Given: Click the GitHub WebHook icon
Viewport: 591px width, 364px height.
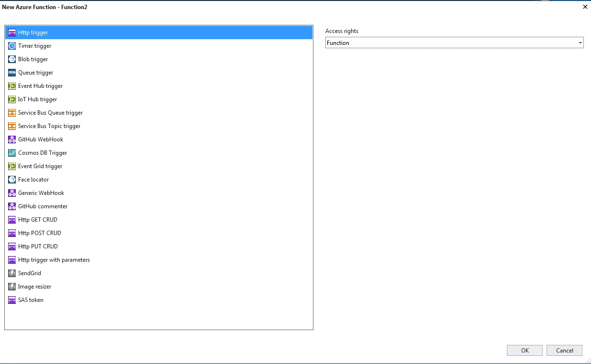Looking at the screenshot, I should (12, 139).
